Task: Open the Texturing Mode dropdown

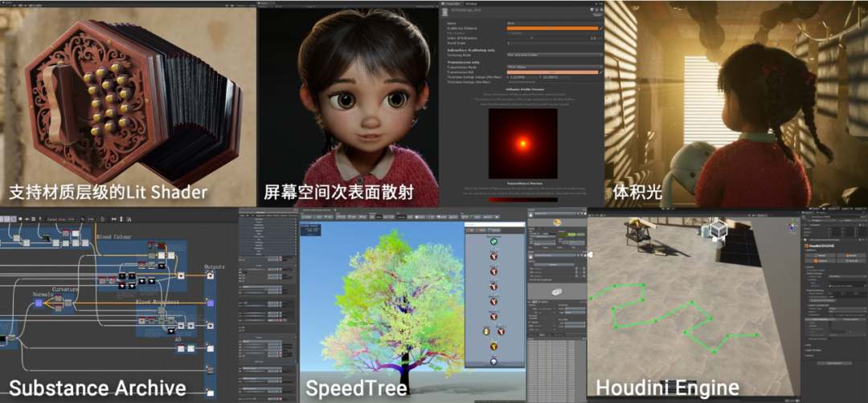Action: coord(555,55)
